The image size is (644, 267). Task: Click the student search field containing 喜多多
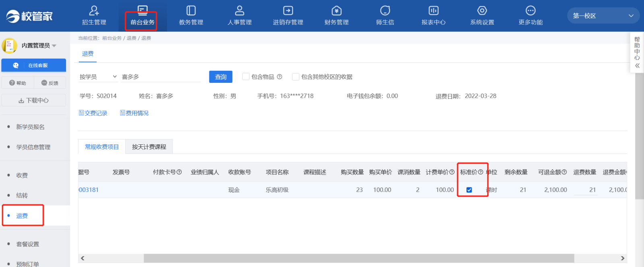pos(160,77)
